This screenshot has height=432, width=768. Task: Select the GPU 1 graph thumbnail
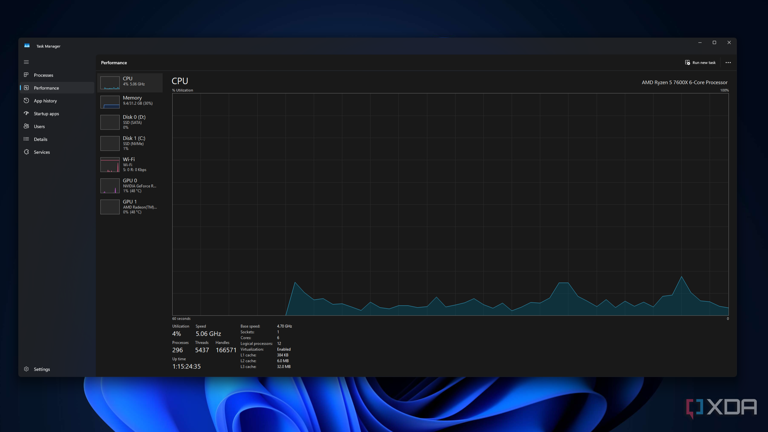(x=110, y=207)
